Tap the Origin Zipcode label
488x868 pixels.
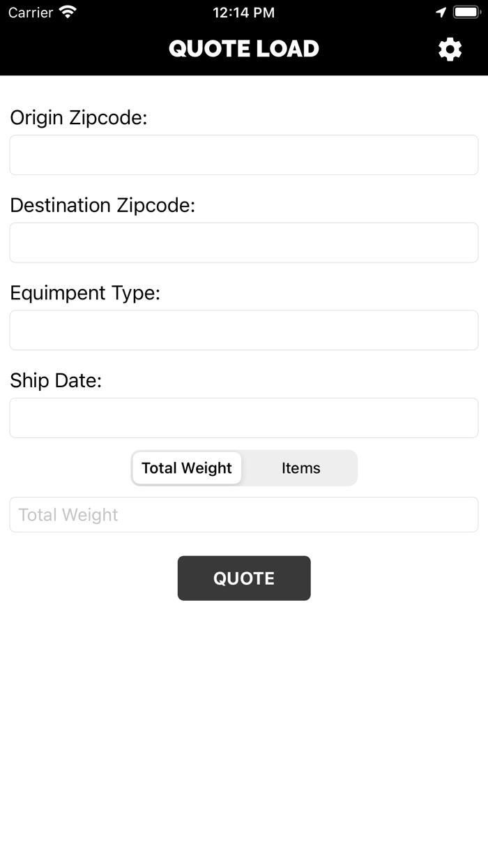tap(79, 117)
